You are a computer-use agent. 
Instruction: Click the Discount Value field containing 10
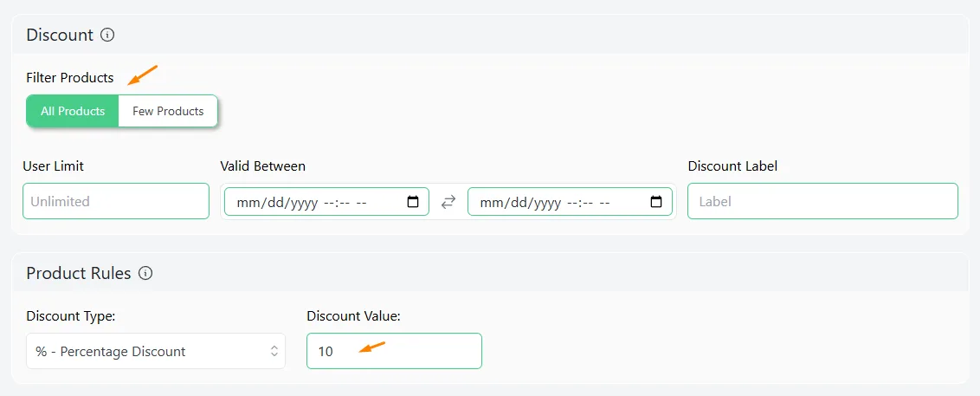point(395,351)
